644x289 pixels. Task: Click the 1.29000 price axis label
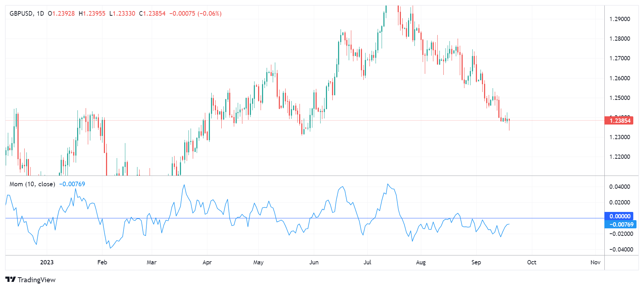(620, 19)
